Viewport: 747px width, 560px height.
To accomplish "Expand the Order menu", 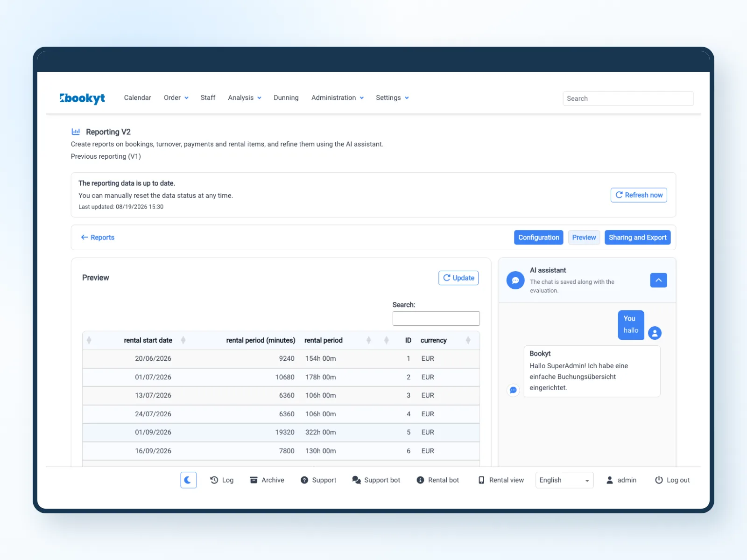I will [x=176, y=98].
